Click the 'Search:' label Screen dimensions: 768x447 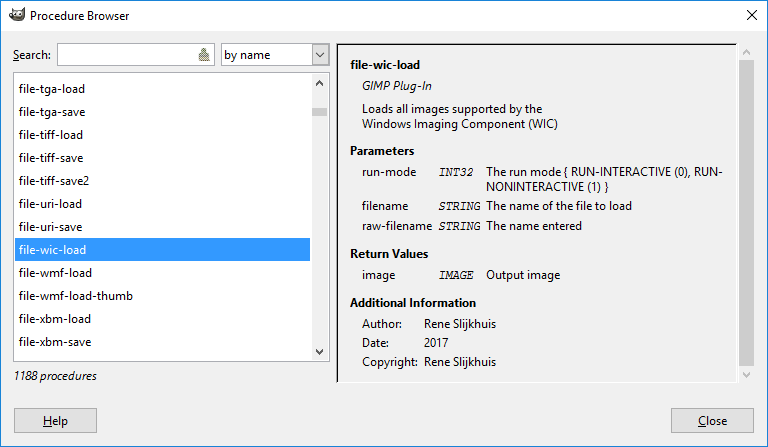coord(32,55)
